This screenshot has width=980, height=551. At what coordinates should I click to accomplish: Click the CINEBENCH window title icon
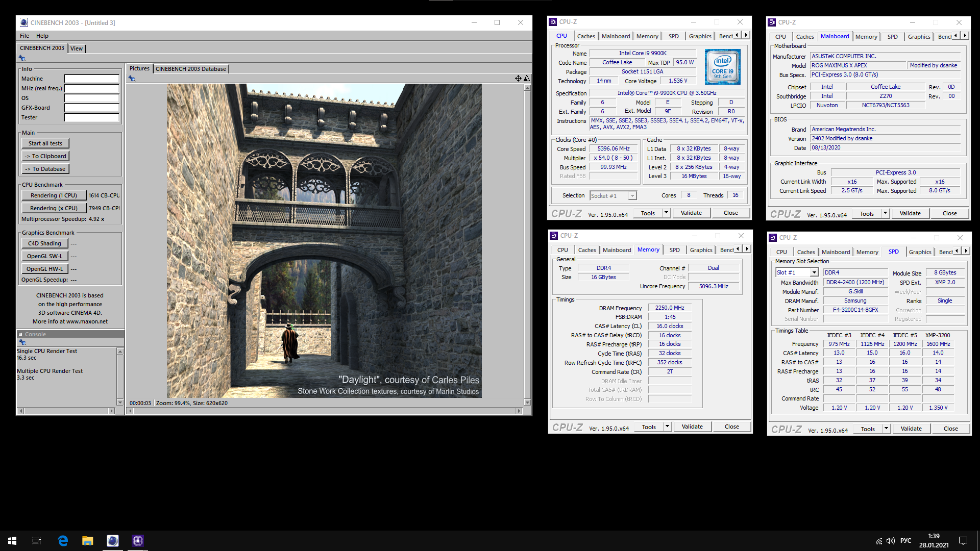point(24,22)
